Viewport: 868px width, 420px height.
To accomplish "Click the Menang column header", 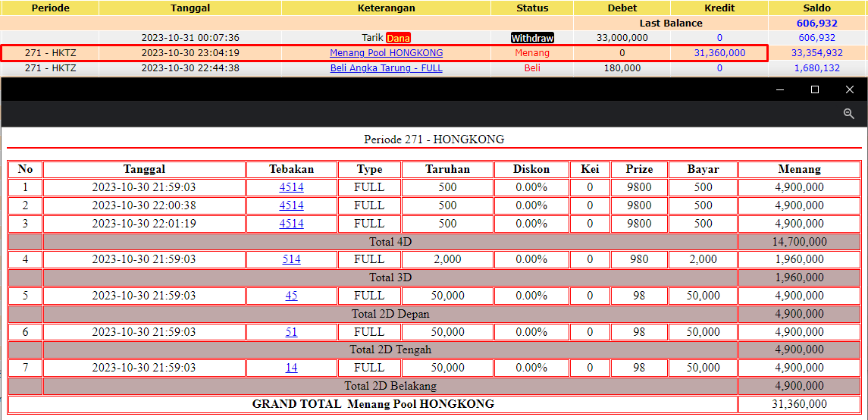I will point(799,169).
